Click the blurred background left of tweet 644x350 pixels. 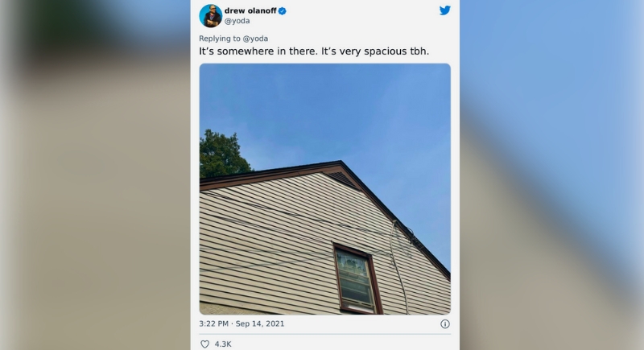(95, 175)
